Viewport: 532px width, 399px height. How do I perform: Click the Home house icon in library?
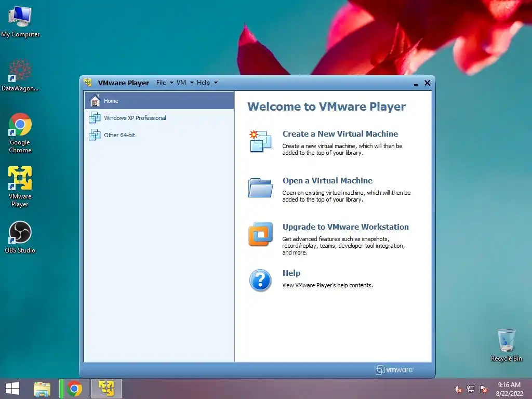[95, 100]
